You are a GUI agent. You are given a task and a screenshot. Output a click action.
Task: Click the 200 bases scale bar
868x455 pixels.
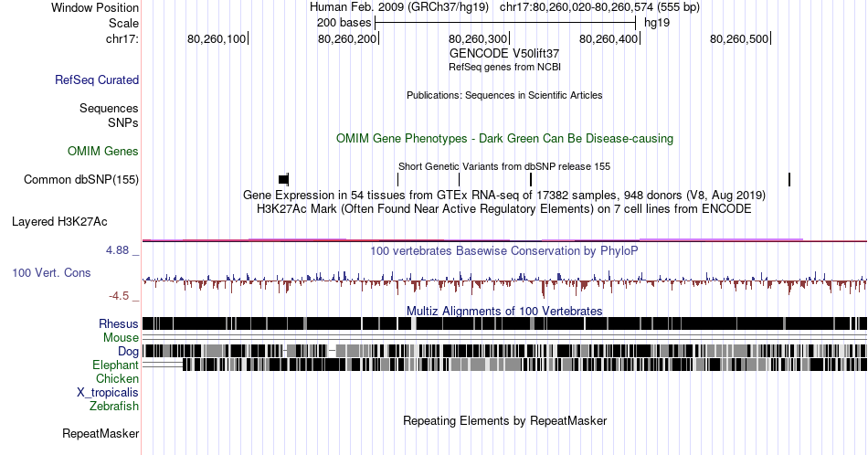pos(505,23)
